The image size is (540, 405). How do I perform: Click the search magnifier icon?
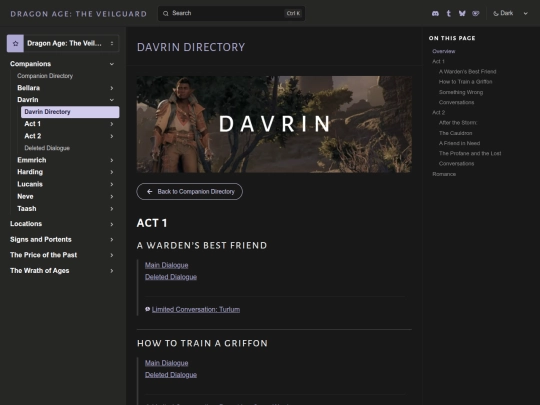coord(166,13)
